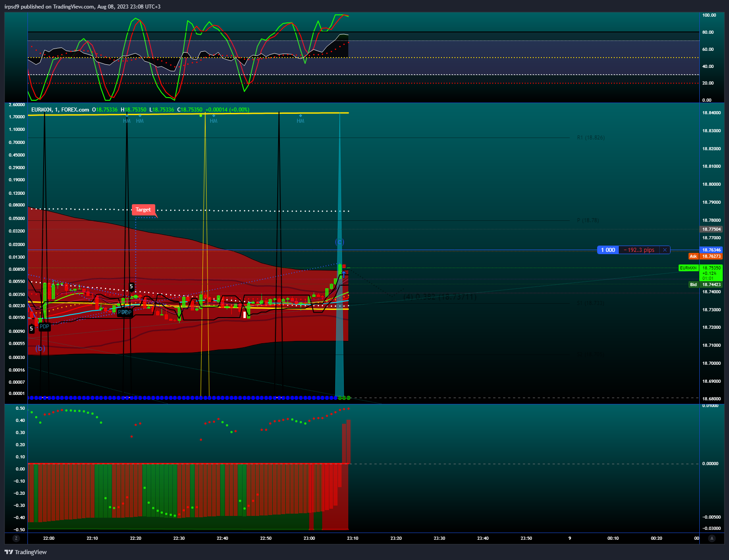Click the red Target label
The height and width of the screenshot is (560, 729).
(143, 210)
